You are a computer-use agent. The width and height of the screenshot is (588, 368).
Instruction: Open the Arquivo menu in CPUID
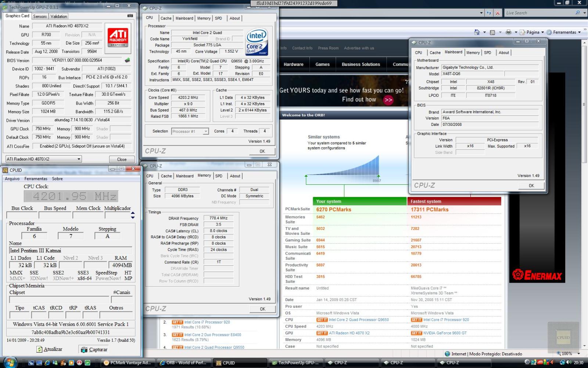coord(12,179)
